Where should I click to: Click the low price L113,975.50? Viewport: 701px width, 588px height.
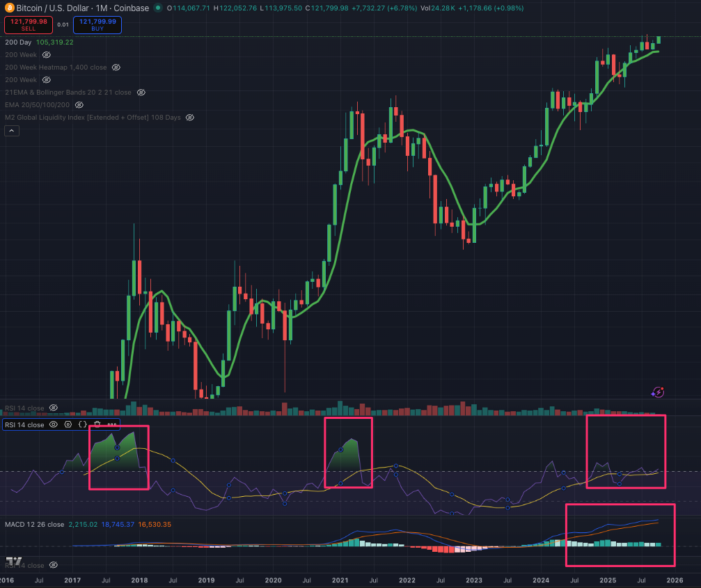pos(281,8)
